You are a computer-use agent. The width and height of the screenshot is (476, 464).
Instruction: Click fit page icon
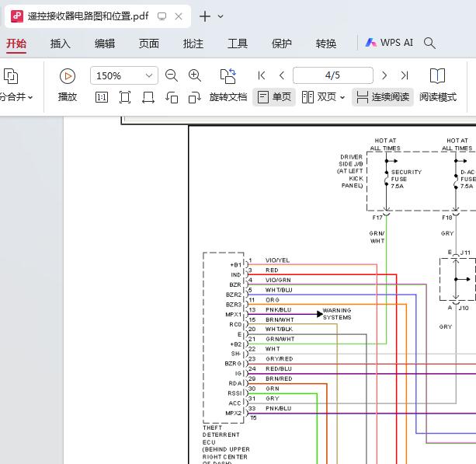[x=125, y=97]
